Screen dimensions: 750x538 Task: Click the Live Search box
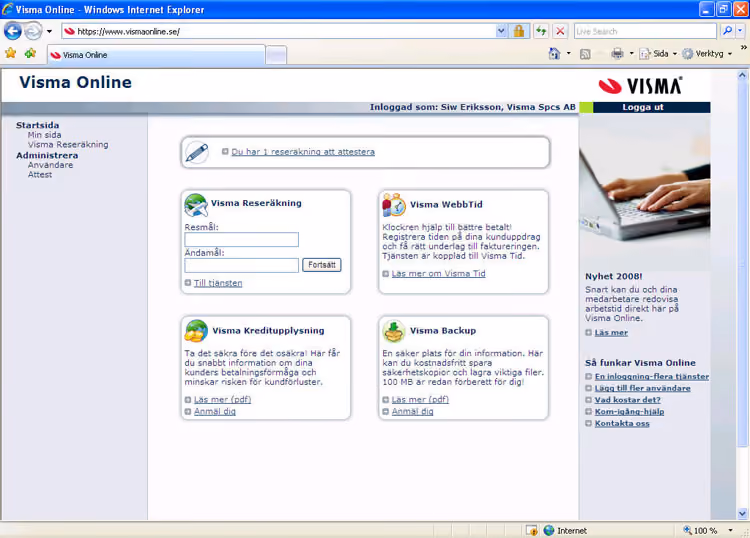tap(645, 32)
